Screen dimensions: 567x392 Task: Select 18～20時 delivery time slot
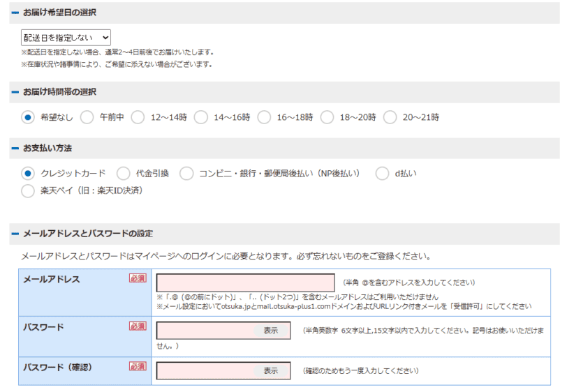pyautogui.click(x=327, y=117)
